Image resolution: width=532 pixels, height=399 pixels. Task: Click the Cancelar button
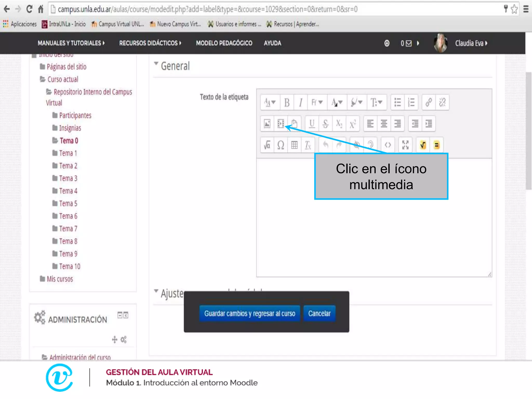click(x=319, y=314)
